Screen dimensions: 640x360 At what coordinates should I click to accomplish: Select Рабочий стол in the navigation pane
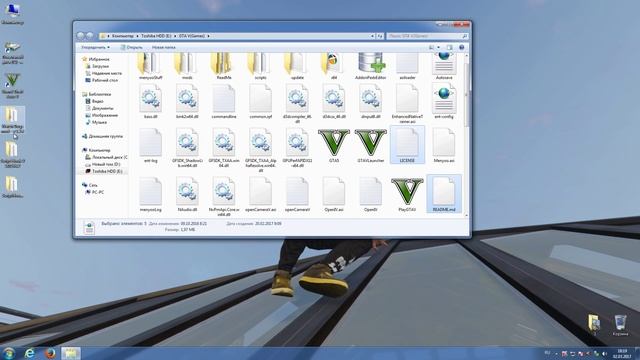(102, 80)
